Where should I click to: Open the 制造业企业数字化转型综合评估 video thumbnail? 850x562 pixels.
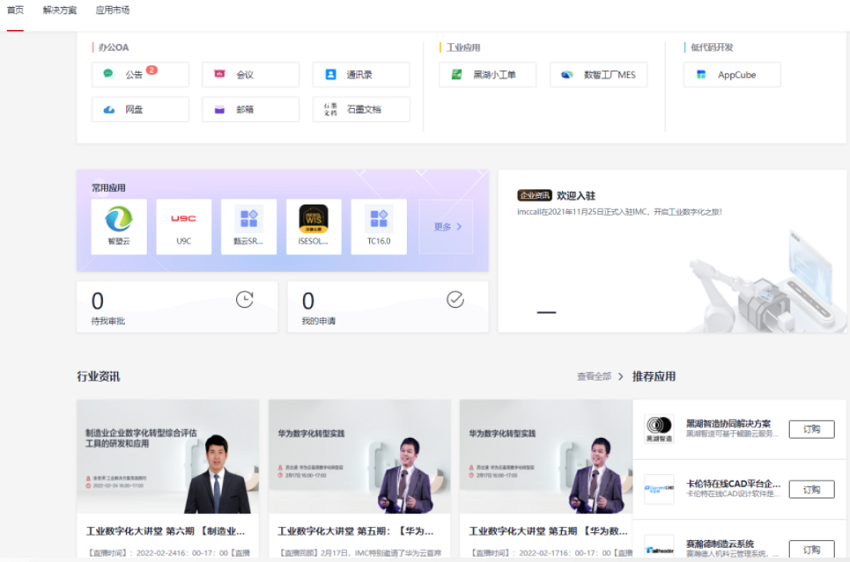point(168,456)
